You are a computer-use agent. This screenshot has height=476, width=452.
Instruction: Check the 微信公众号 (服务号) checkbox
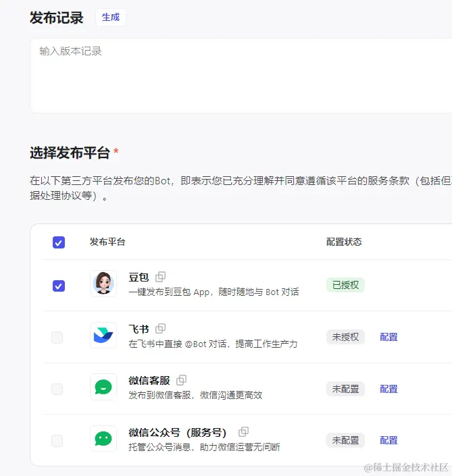[57, 440]
